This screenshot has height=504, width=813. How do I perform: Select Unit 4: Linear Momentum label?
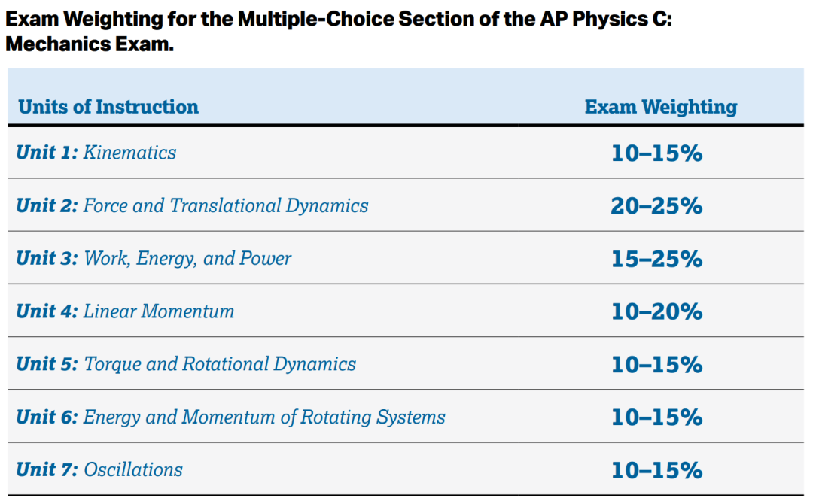pos(125,311)
